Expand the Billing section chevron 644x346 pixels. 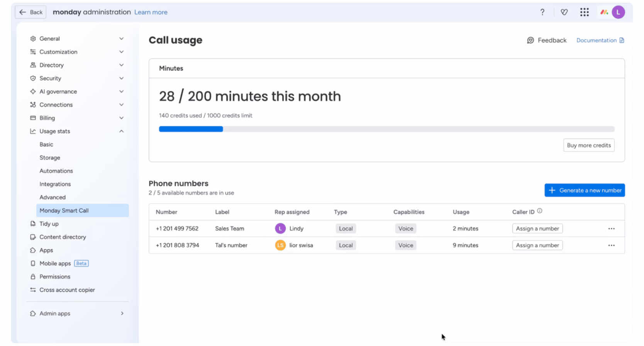click(121, 118)
